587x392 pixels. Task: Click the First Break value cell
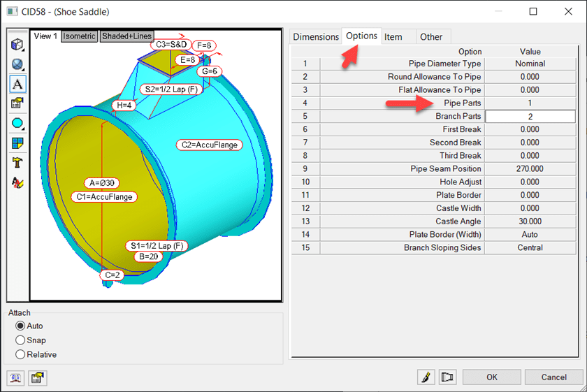point(530,129)
